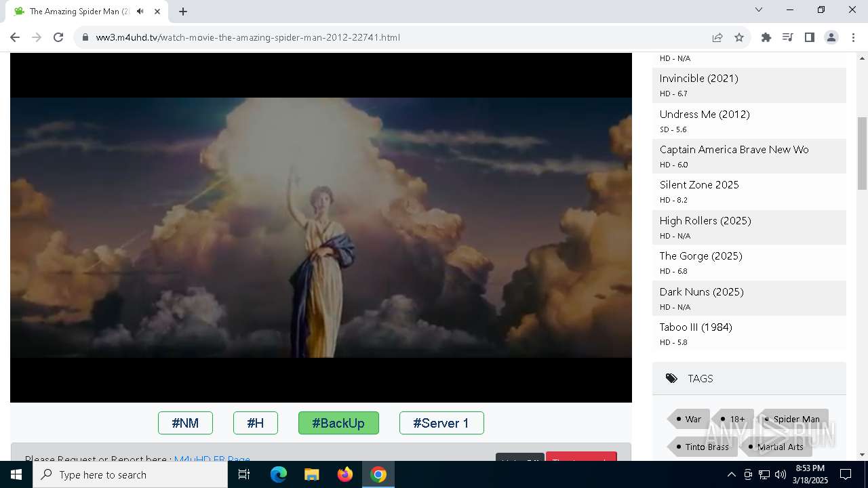Screen dimensions: 868x488
Task: Select the #BackUp server
Action: (x=338, y=423)
